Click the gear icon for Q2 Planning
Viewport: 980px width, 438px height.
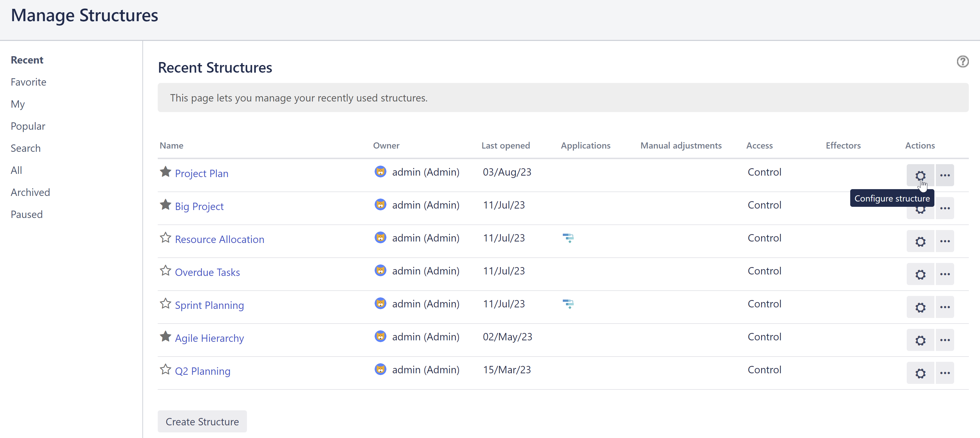[920, 373]
